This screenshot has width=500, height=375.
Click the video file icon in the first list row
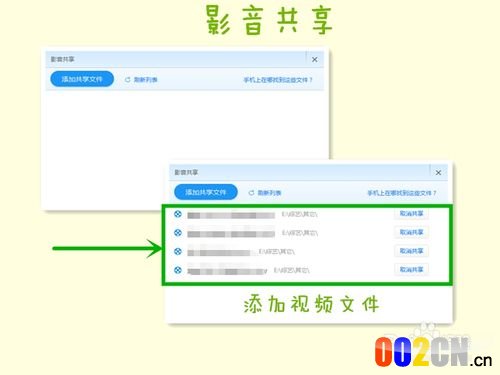coord(178,214)
